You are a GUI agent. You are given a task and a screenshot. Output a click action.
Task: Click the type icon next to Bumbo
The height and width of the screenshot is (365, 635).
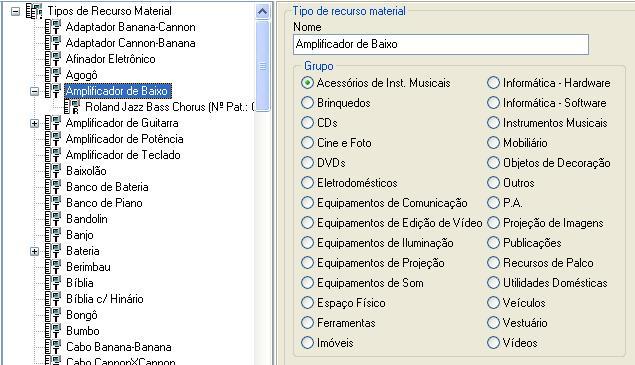[x=53, y=331]
